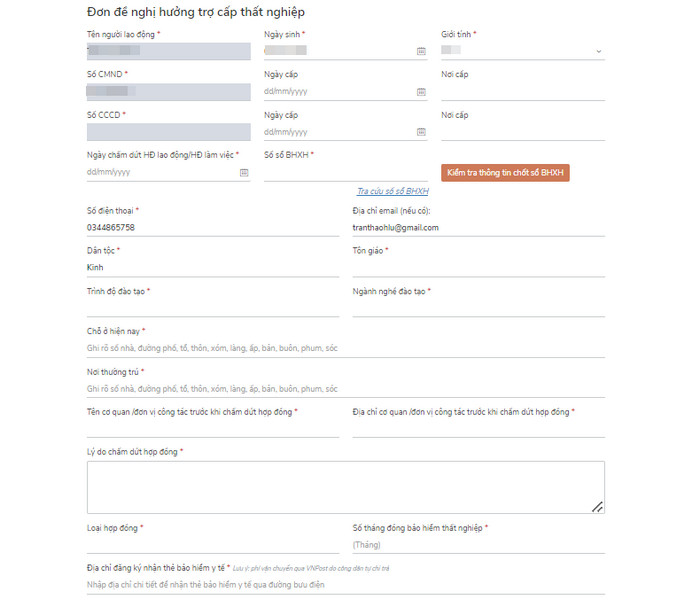Viewport: 700px width, 600px height.
Task: Click Kiểm tra thông tin chốt sổ BHXH button
Action: click(505, 173)
